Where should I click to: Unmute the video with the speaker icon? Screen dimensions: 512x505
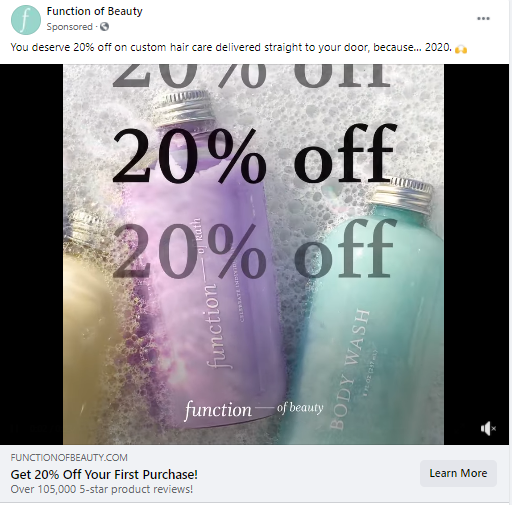(x=488, y=428)
